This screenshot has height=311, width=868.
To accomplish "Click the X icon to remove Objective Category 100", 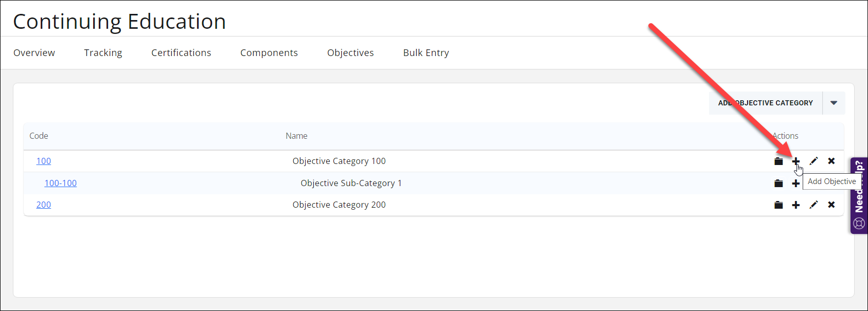I will [831, 161].
